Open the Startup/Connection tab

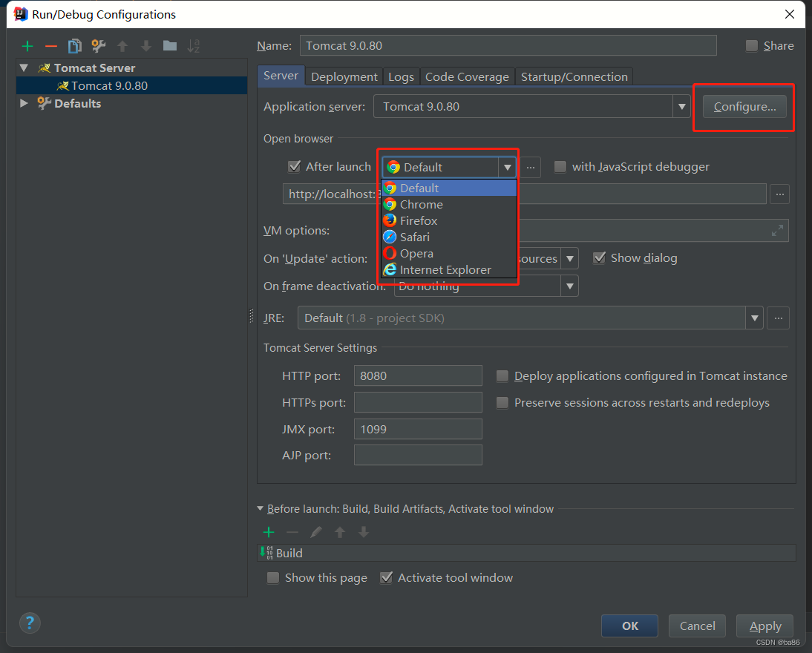(574, 76)
